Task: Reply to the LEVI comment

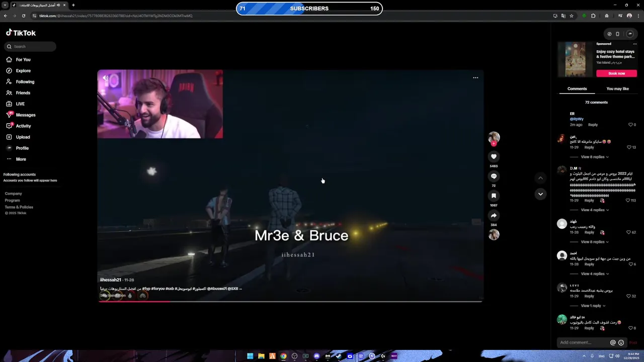Action: pyautogui.click(x=589, y=296)
